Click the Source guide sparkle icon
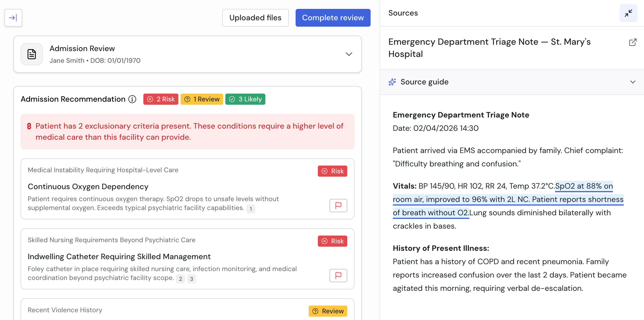644x320 pixels. [392, 82]
